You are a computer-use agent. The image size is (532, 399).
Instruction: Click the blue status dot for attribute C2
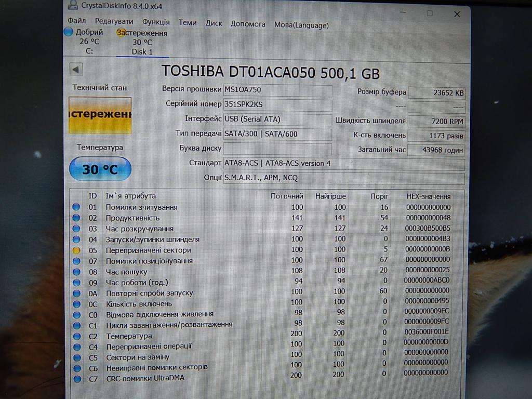pyautogui.click(x=77, y=336)
